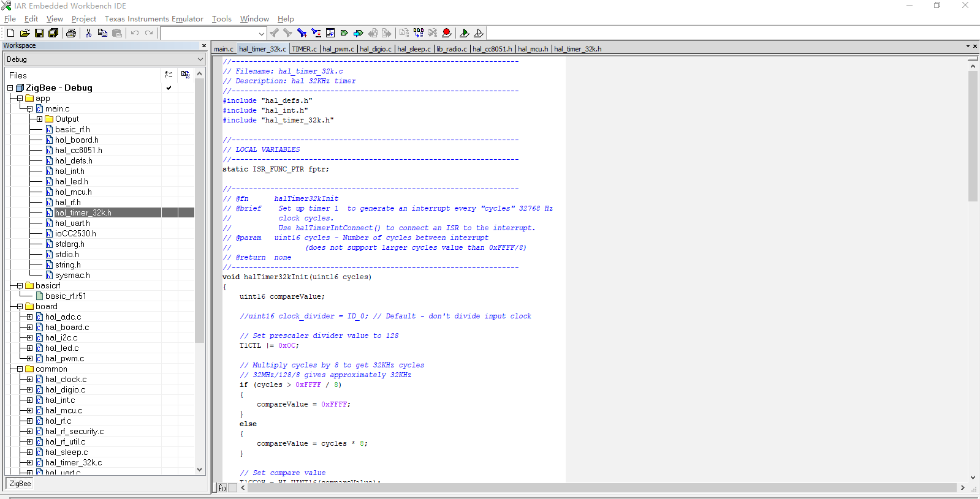Switch to the TIMER.c editor tab
This screenshot has width=980, height=499.
[x=304, y=49]
